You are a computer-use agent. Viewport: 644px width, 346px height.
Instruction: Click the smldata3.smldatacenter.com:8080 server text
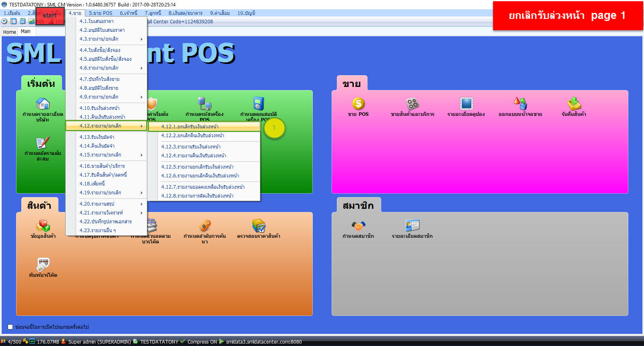[264, 342]
